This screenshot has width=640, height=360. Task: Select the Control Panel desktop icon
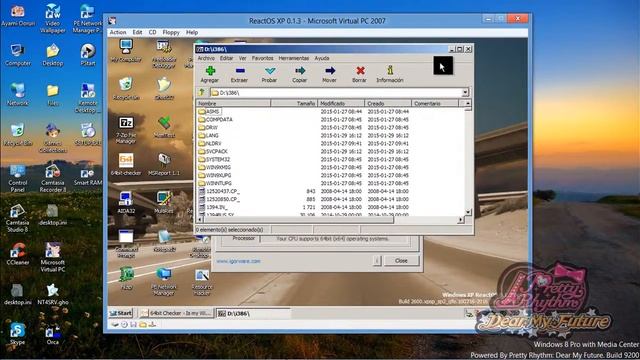pyautogui.click(x=18, y=178)
